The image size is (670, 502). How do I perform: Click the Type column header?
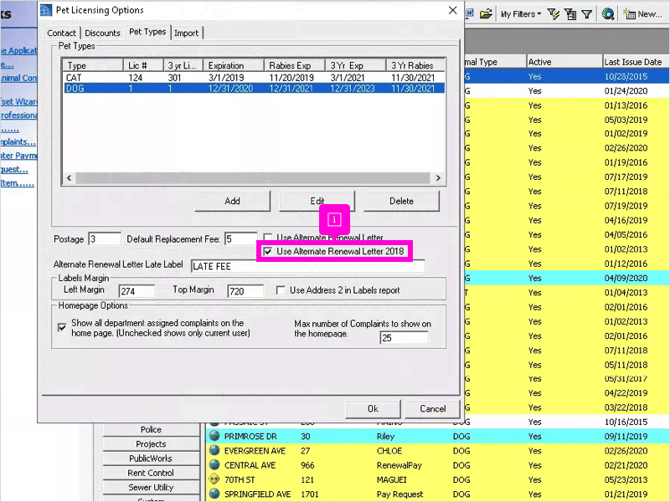pos(93,65)
